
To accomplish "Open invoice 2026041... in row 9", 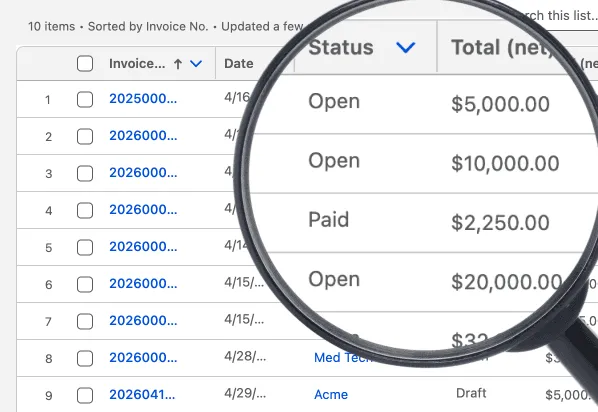I will pyautogui.click(x=142, y=394).
